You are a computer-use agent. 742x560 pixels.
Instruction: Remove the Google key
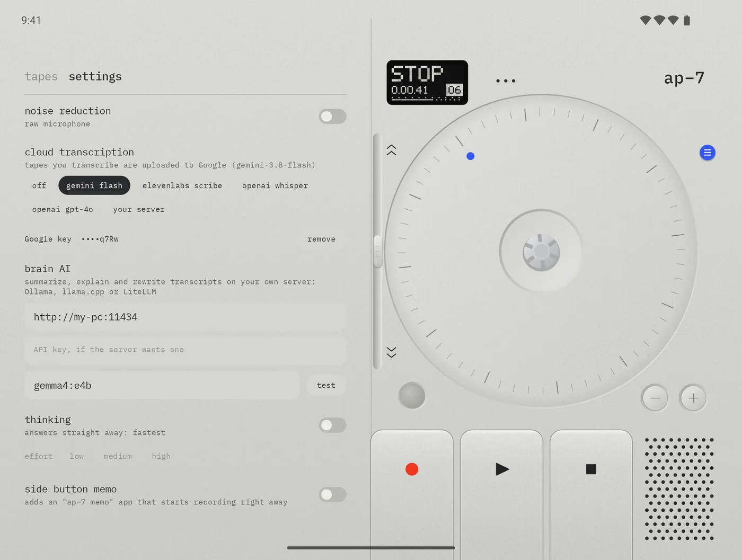click(x=322, y=239)
